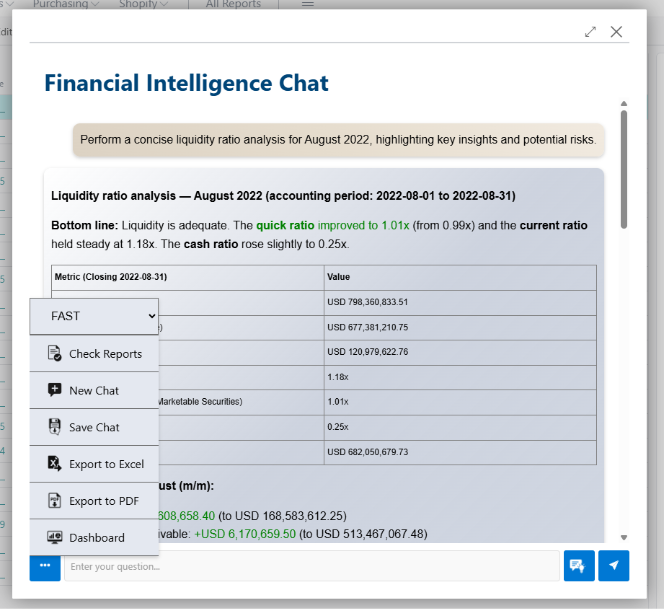The width and height of the screenshot is (664, 610).
Task: Click the Save Chat disk icon
Action: [54, 427]
